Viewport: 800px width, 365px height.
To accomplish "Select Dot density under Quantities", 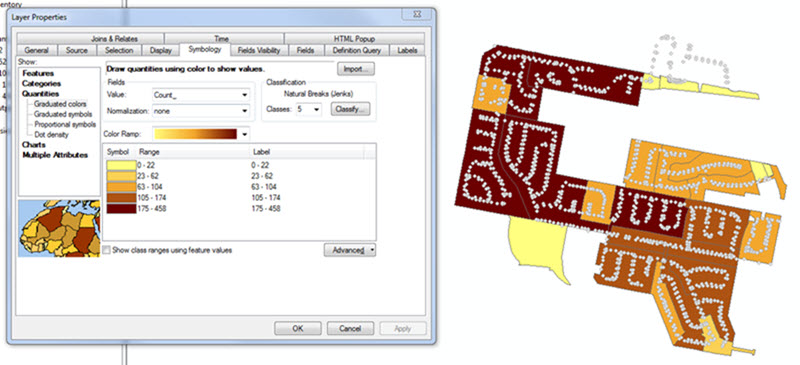I will tap(51, 135).
